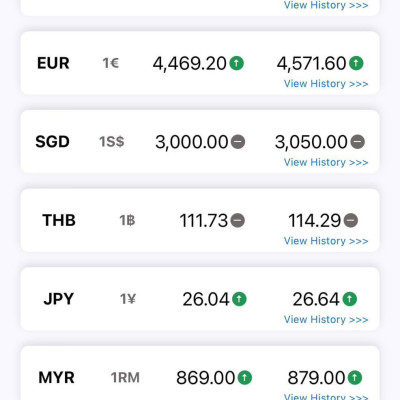Select the THB currency label
The image size is (400, 400).
tap(59, 220)
